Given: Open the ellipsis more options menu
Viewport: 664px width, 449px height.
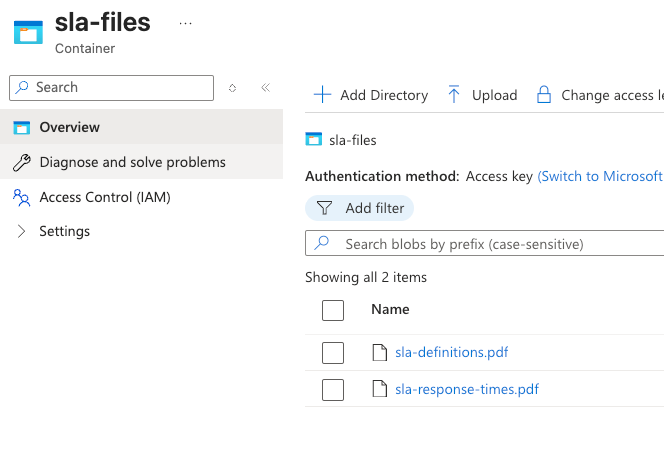Looking at the screenshot, I should coord(185,21).
